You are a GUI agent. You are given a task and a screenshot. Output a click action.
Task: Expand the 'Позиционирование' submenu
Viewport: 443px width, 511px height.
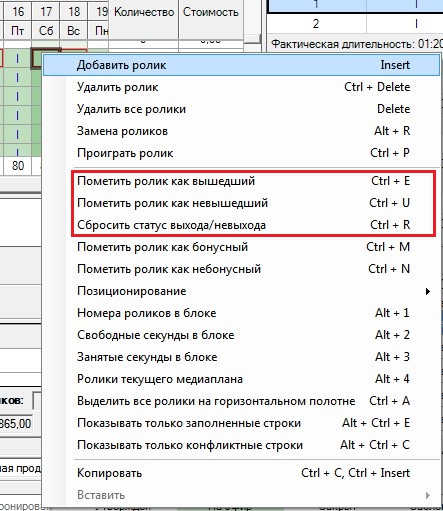coord(241,291)
